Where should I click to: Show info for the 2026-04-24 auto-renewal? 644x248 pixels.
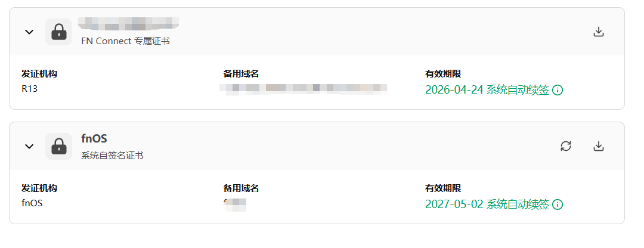pyautogui.click(x=558, y=91)
